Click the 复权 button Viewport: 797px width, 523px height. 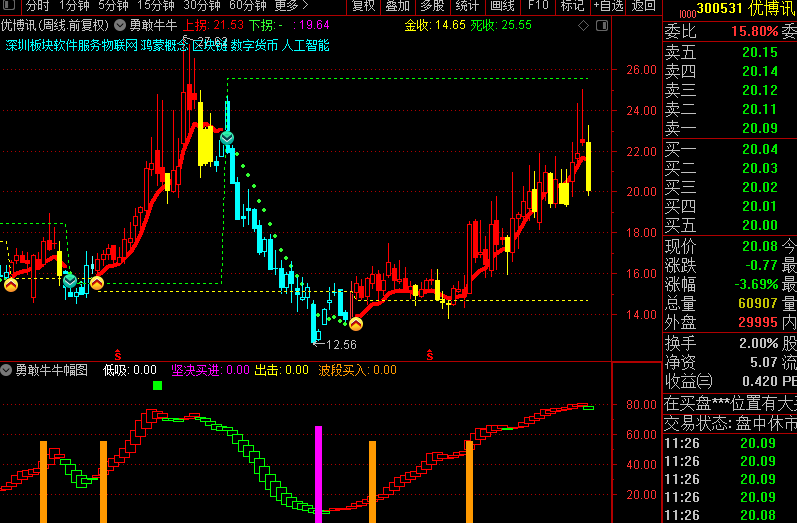pyautogui.click(x=364, y=6)
